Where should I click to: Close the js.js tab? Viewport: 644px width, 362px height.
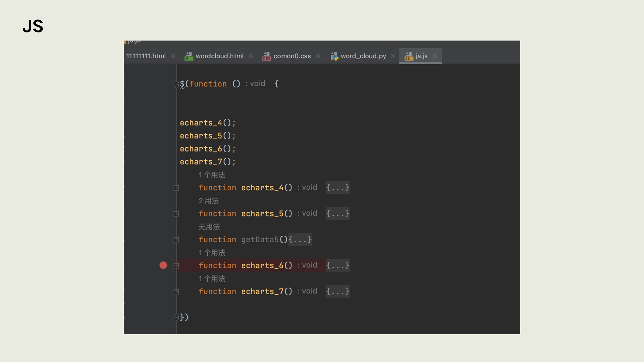[x=435, y=56]
